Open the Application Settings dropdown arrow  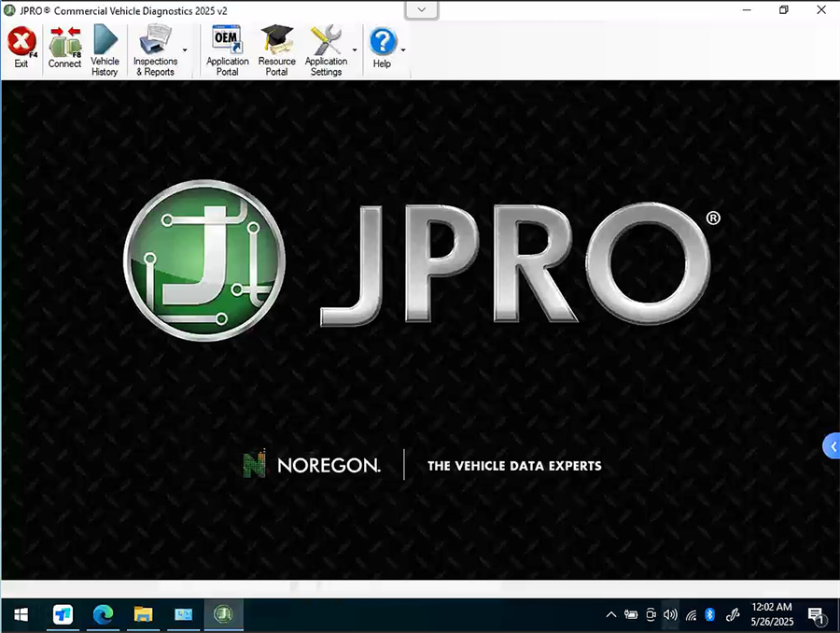tap(353, 49)
